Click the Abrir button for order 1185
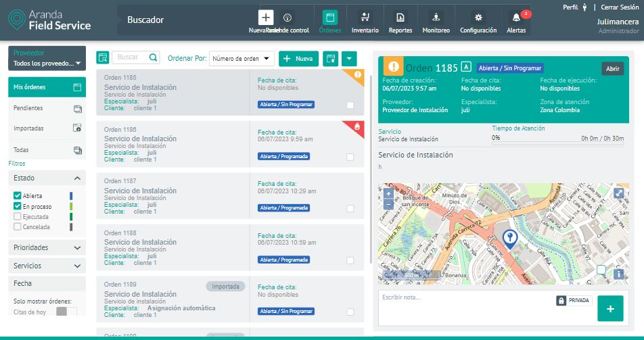Screen dimensions: 644x340 612,69
